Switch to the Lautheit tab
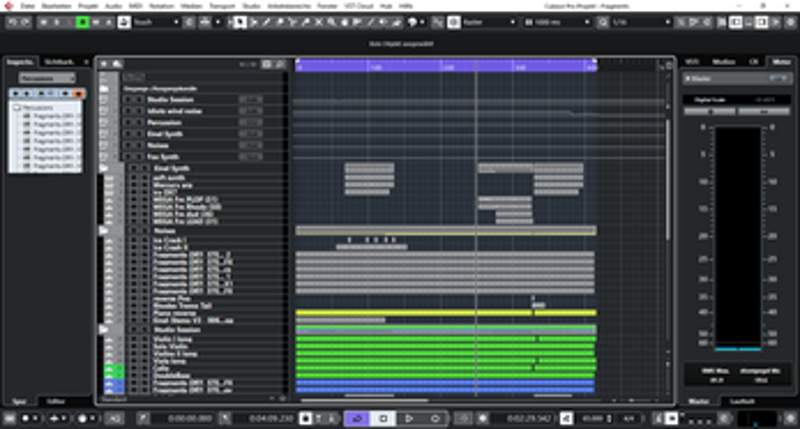This screenshot has height=429, width=800. pos(741,401)
